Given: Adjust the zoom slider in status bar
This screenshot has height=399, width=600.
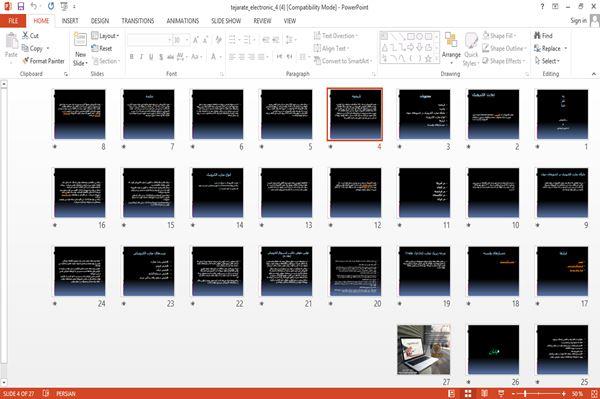Looking at the screenshot, I should click(525, 394).
